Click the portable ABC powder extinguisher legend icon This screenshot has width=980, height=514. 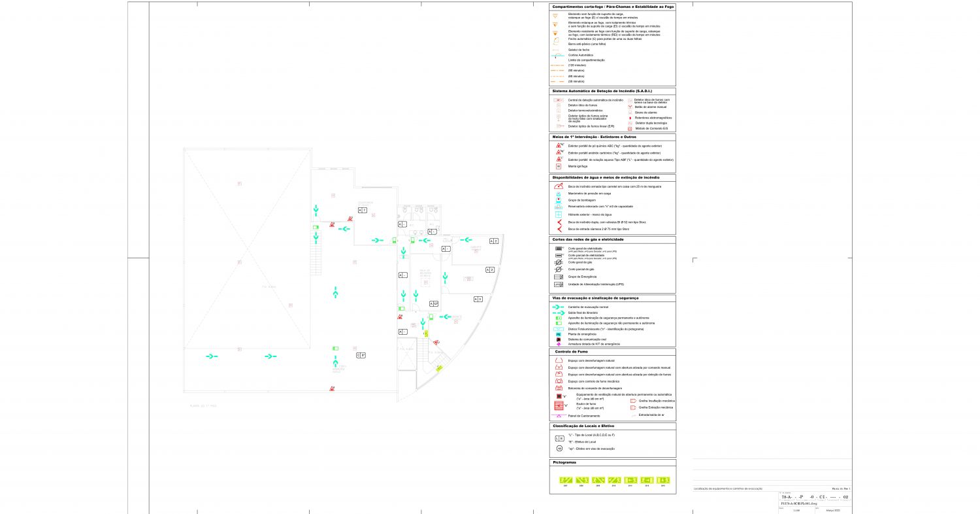pyautogui.click(x=559, y=145)
